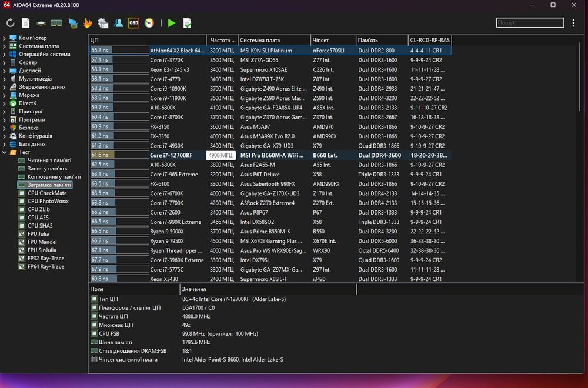588x388 pixels.
Task: Open the Report page icon
Action: click(x=25, y=24)
